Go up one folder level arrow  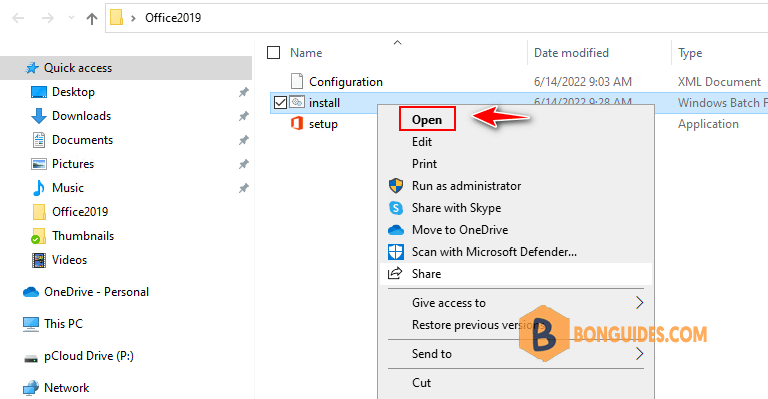[x=92, y=19]
